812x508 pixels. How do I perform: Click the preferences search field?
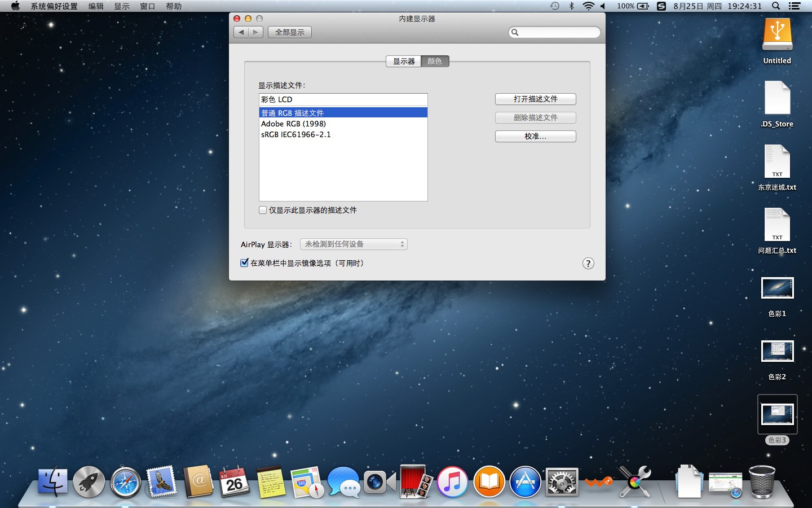pyautogui.click(x=554, y=32)
